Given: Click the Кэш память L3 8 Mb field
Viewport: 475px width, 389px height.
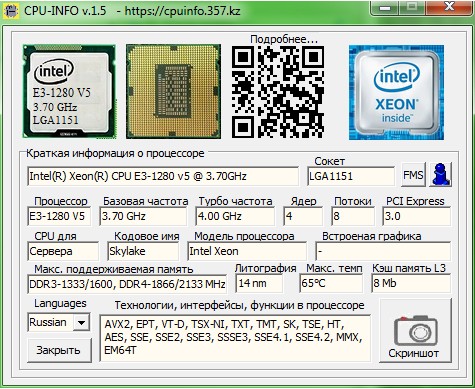Looking at the screenshot, I should (411, 283).
